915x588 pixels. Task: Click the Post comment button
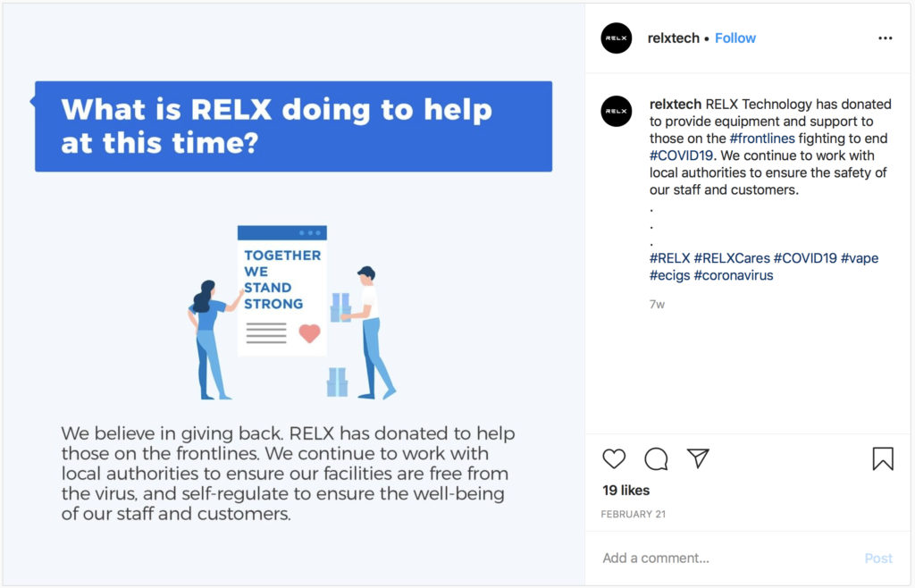tap(878, 559)
